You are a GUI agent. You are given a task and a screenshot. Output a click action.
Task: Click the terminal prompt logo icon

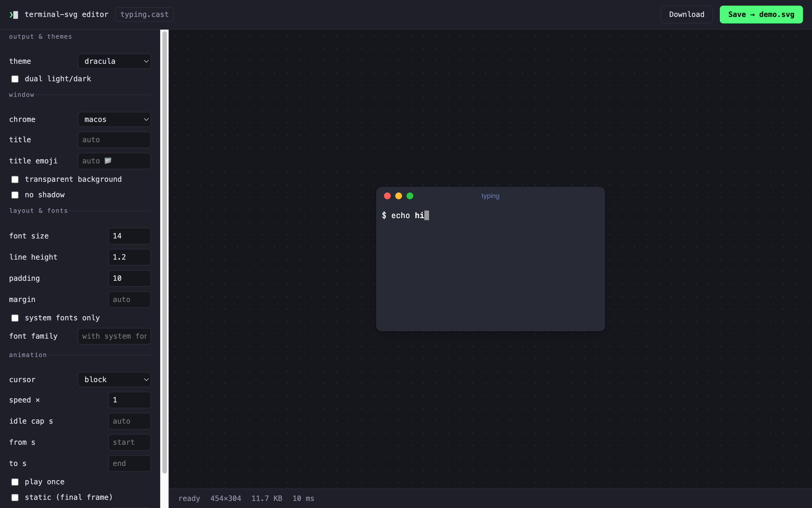click(x=14, y=15)
